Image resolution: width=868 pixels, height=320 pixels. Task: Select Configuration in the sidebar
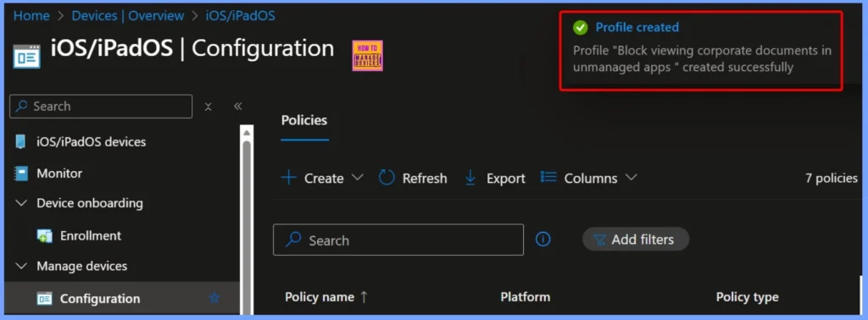pos(100,299)
